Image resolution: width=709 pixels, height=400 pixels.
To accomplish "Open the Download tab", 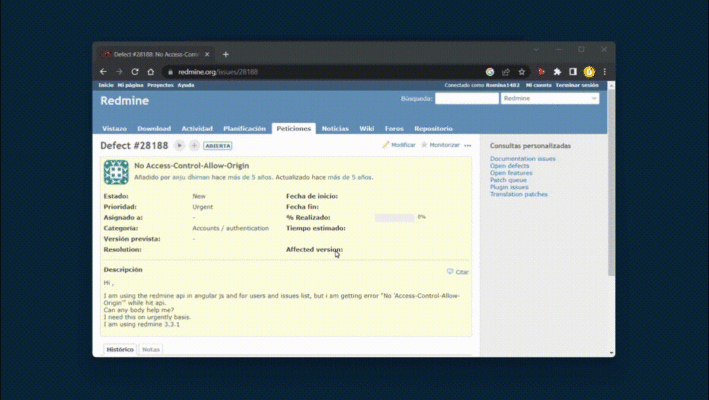I will pos(154,129).
